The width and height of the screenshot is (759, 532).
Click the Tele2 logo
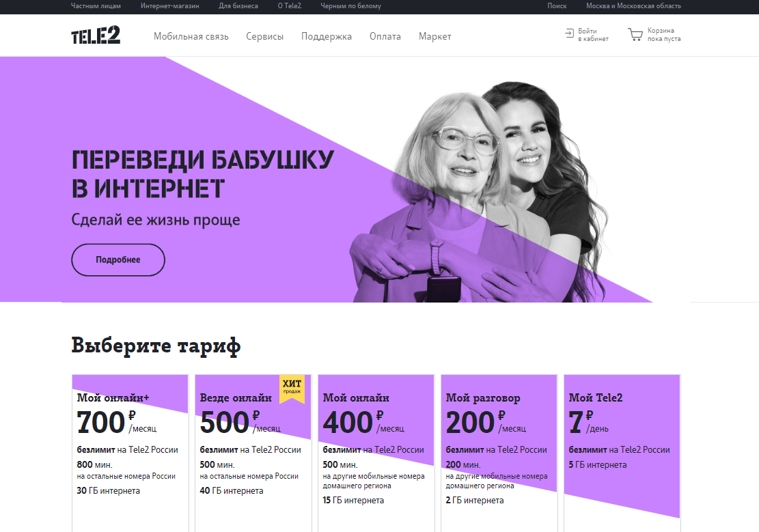[x=96, y=36]
